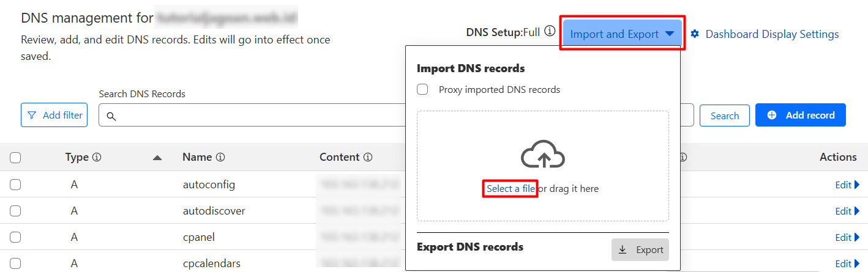The width and height of the screenshot is (868, 272).
Task: Tick the select-all checkbox in table header
Action: tap(15, 158)
